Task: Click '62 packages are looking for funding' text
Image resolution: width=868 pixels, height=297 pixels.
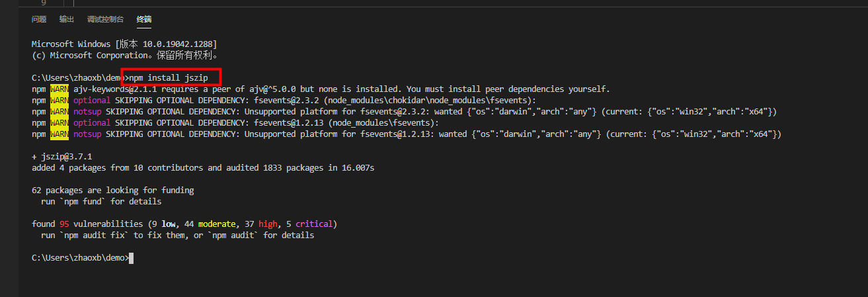Action: (113, 191)
